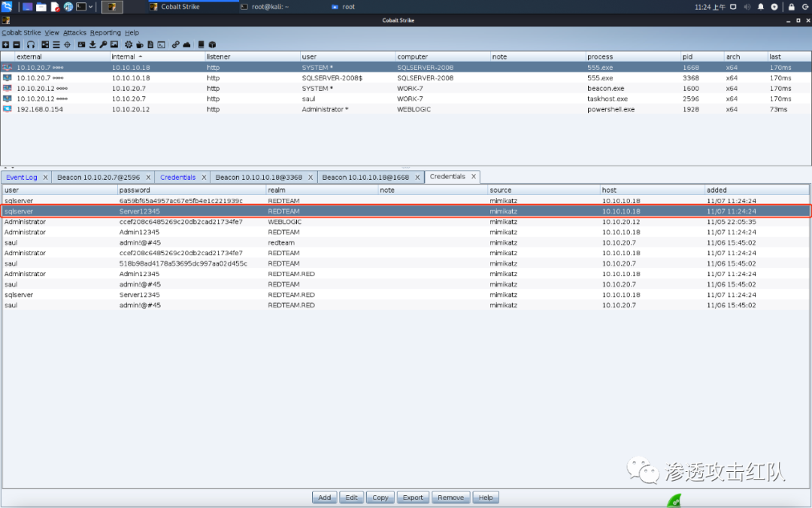Click the gear executable generator icon
Viewport: 812px width, 508px height.
tap(129, 44)
